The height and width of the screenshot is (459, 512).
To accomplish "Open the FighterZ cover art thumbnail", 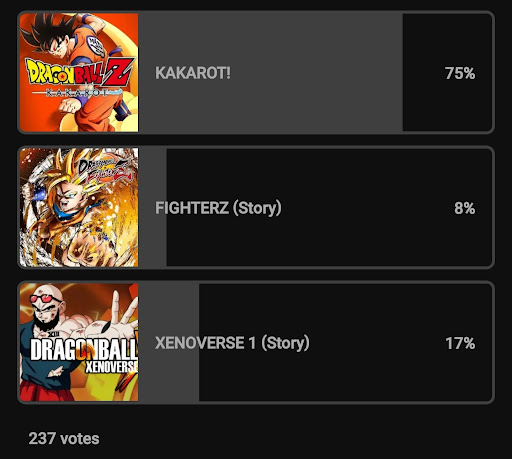I will [x=79, y=207].
